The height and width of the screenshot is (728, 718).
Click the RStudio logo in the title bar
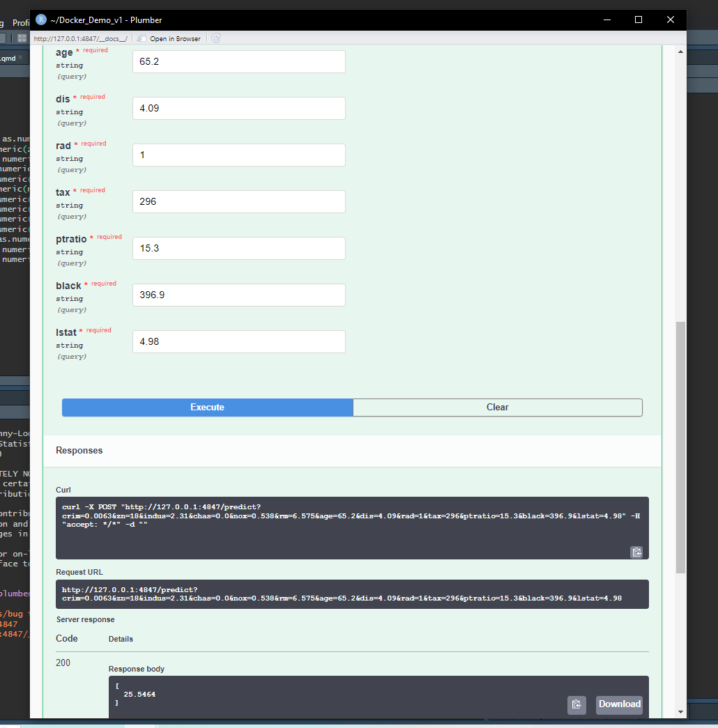(40, 20)
